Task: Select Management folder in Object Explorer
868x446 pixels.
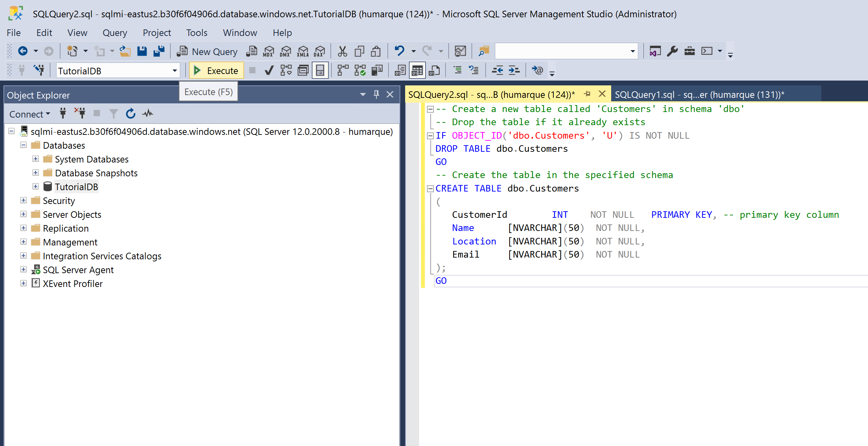Action: [70, 242]
